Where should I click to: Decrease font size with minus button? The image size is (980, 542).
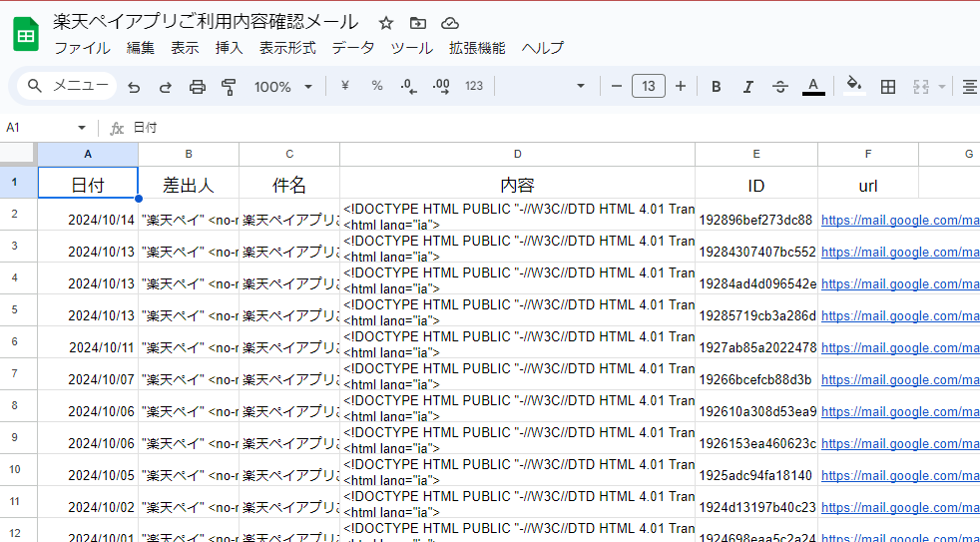pyautogui.click(x=617, y=86)
